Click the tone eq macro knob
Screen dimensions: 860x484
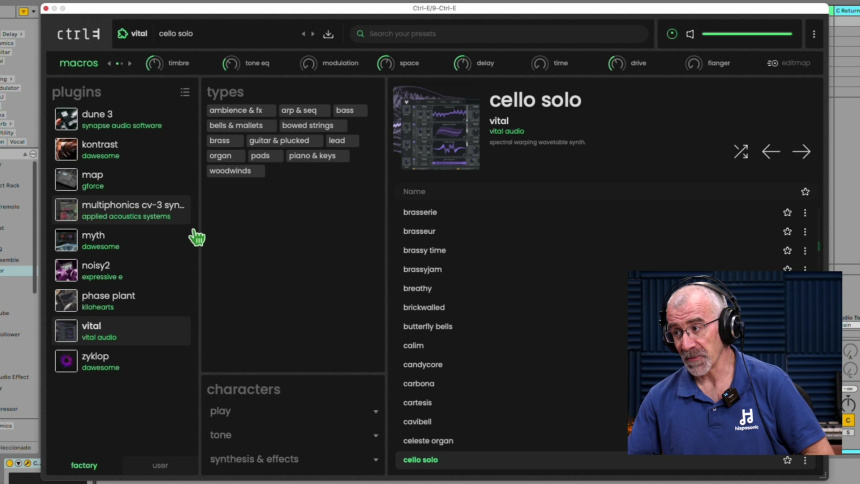coord(231,64)
